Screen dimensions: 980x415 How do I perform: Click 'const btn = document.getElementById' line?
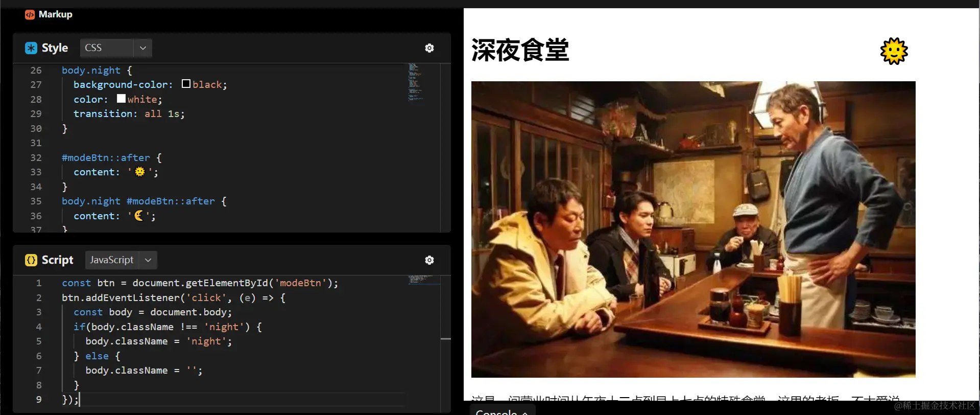coord(200,283)
